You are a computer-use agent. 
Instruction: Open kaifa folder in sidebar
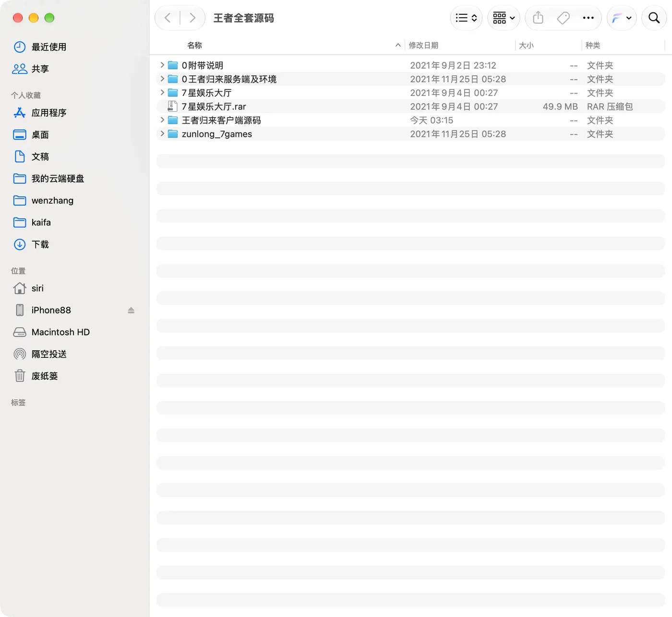[41, 223]
